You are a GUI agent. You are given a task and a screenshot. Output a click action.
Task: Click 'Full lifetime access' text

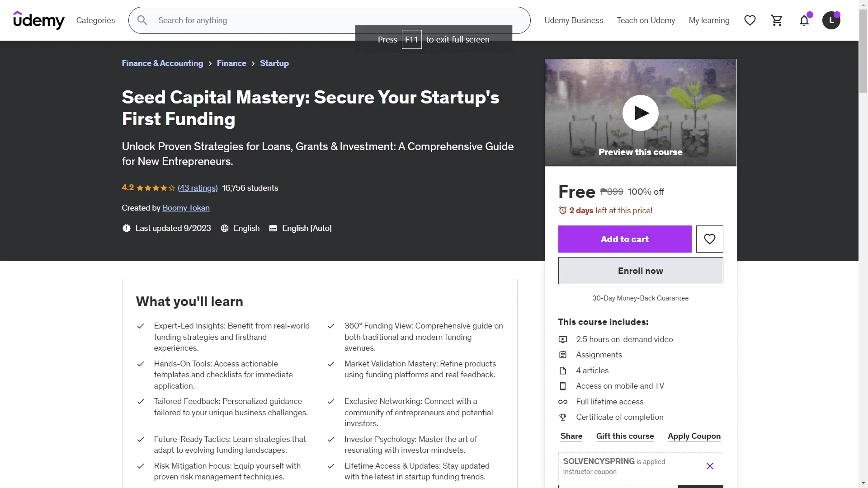[609, 402]
